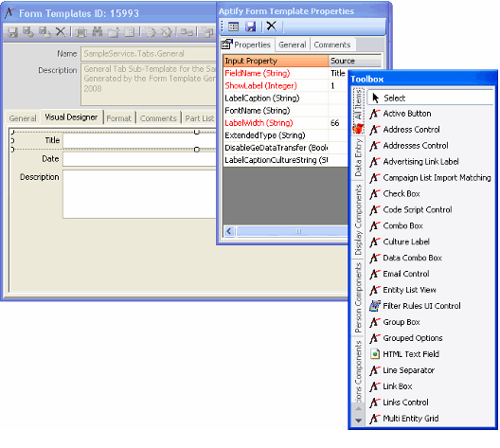Open the Part List tab
The width and height of the screenshot is (500, 448).
[x=200, y=118]
